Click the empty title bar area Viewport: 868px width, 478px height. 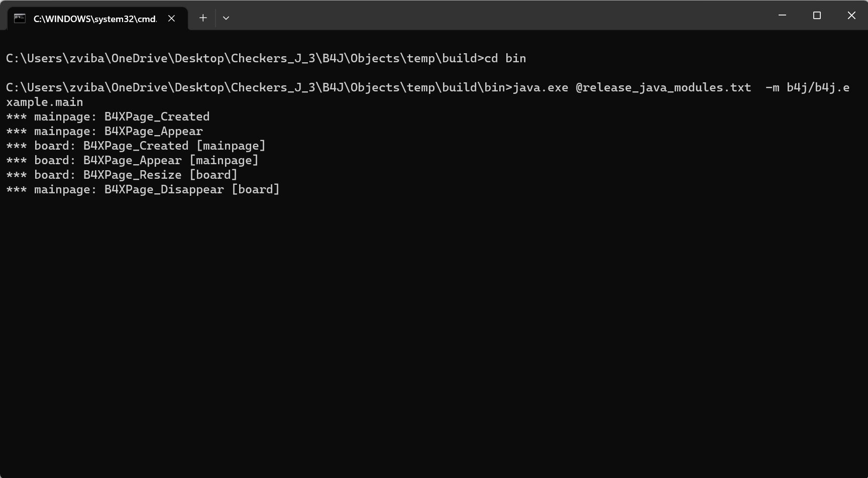(502, 16)
